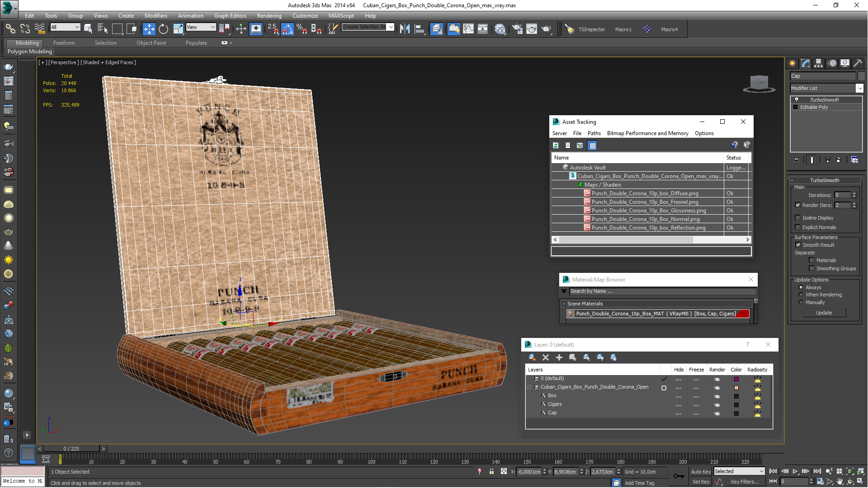Click Iterations value field
This screenshot has height=488, width=868.
(x=842, y=195)
